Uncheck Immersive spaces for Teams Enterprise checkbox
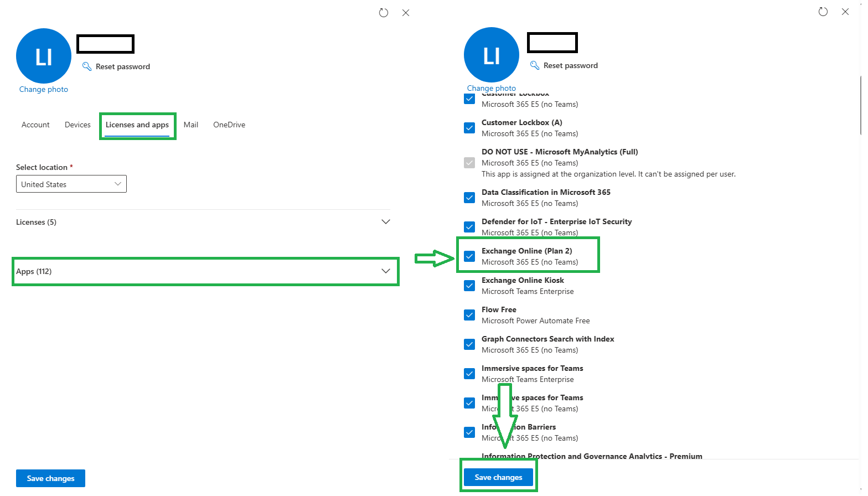The height and width of the screenshot is (496, 868). click(x=469, y=374)
